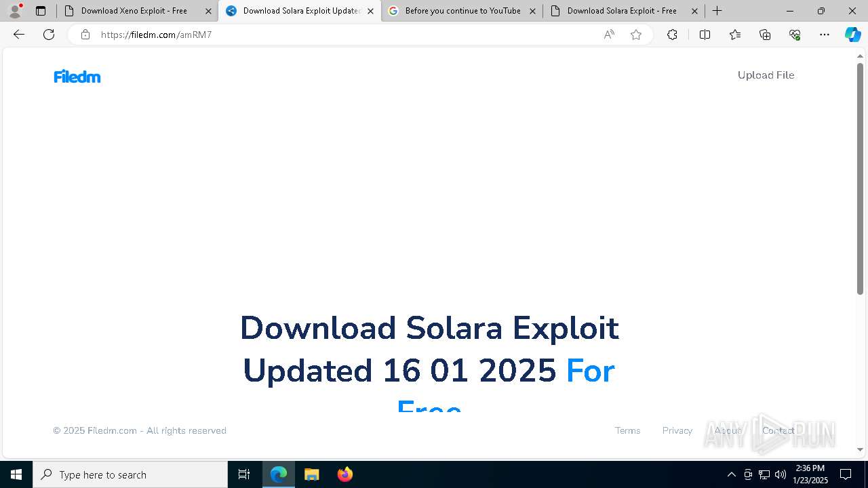Open a new tab with plus
The width and height of the screenshot is (868, 488).
coord(717,11)
